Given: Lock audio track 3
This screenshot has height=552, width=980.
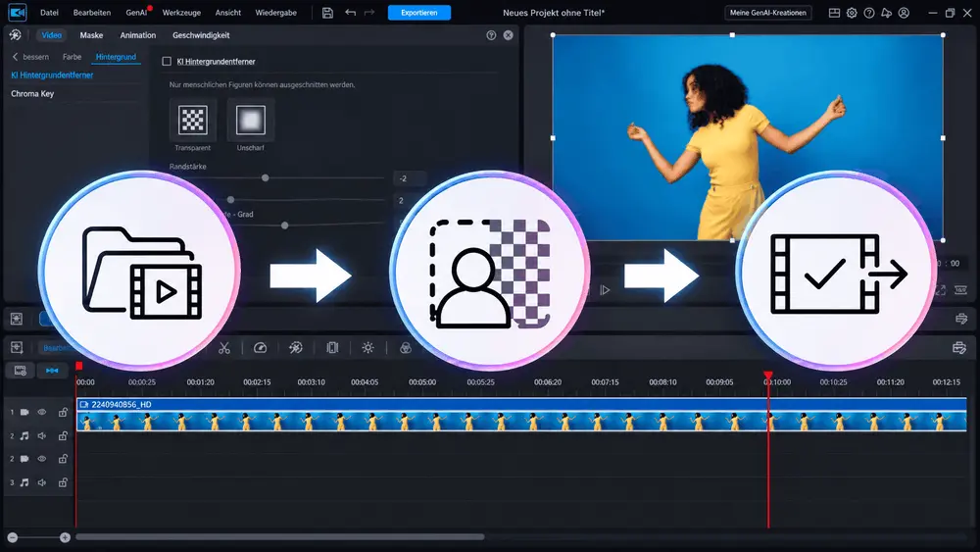Looking at the screenshot, I should (x=63, y=482).
